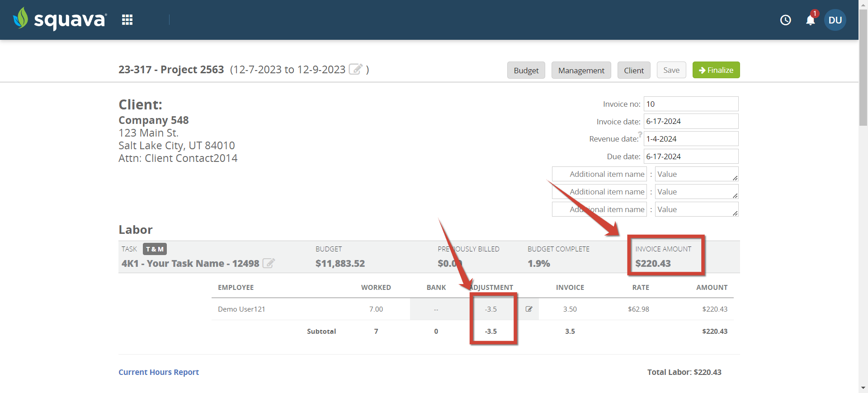The width and height of the screenshot is (868, 393).
Task: Click worked hours 7.00
Action: point(376,309)
